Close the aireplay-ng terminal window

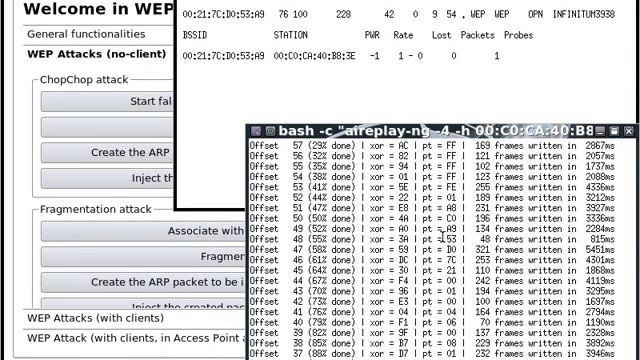tap(629, 131)
